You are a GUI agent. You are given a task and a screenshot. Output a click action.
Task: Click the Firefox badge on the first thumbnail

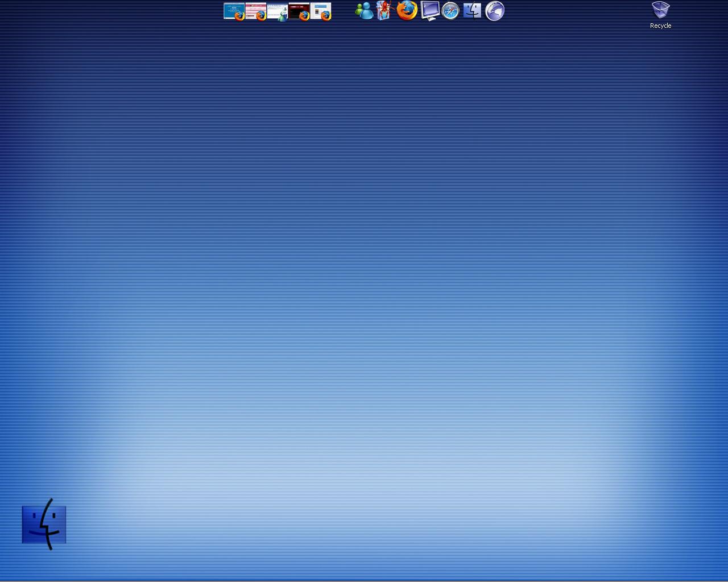point(239,16)
